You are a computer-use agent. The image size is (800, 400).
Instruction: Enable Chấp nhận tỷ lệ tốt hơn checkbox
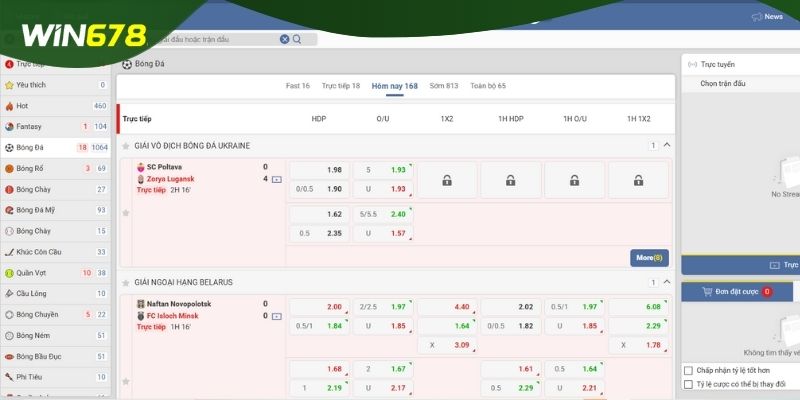tap(687, 370)
